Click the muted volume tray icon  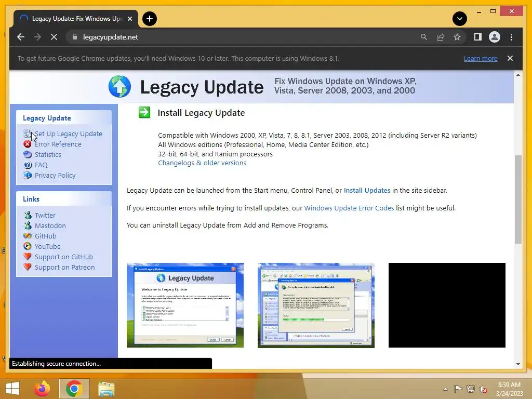click(483, 389)
